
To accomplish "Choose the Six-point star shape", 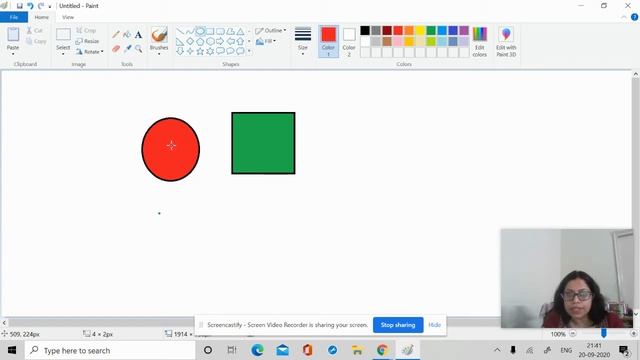I will (210, 51).
